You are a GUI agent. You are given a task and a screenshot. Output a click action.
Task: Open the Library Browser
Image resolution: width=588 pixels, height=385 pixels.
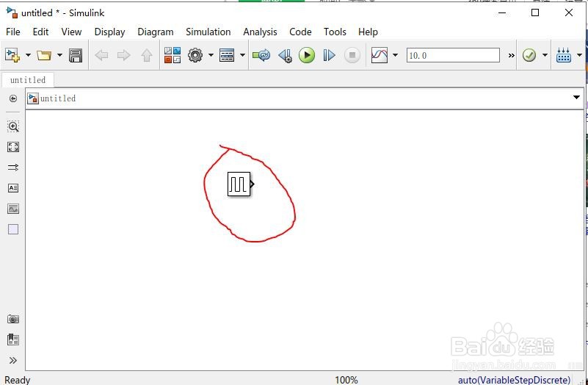tap(173, 55)
